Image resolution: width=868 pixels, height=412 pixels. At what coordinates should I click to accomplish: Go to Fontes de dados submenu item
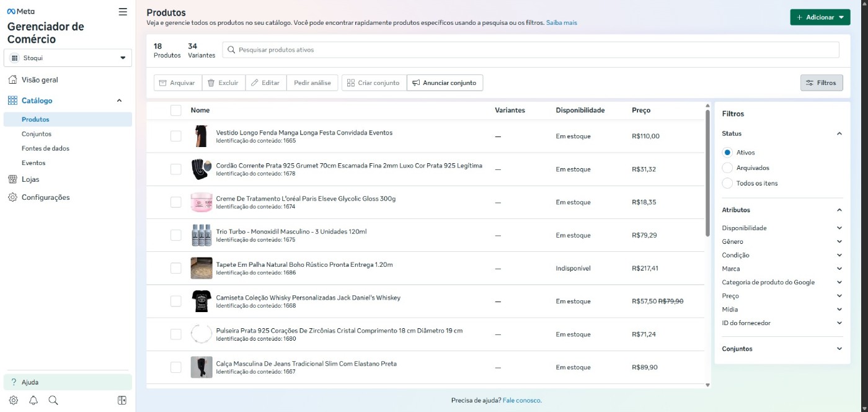(x=45, y=148)
